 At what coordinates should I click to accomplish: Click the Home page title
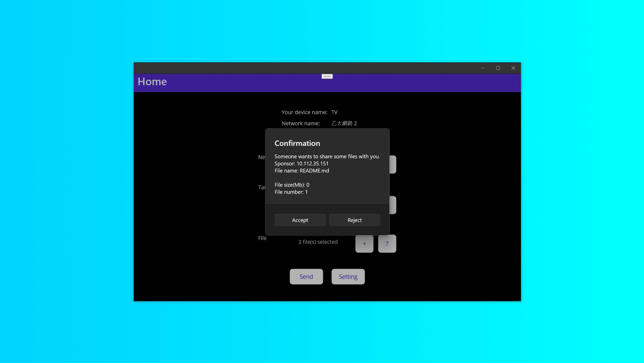pyautogui.click(x=152, y=82)
